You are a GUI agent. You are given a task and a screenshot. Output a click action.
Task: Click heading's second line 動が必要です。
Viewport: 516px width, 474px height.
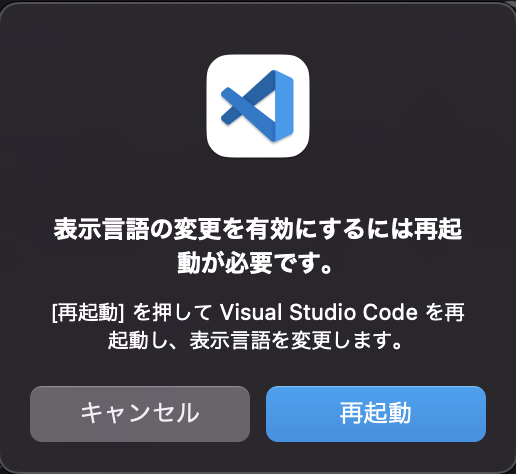(255, 263)
